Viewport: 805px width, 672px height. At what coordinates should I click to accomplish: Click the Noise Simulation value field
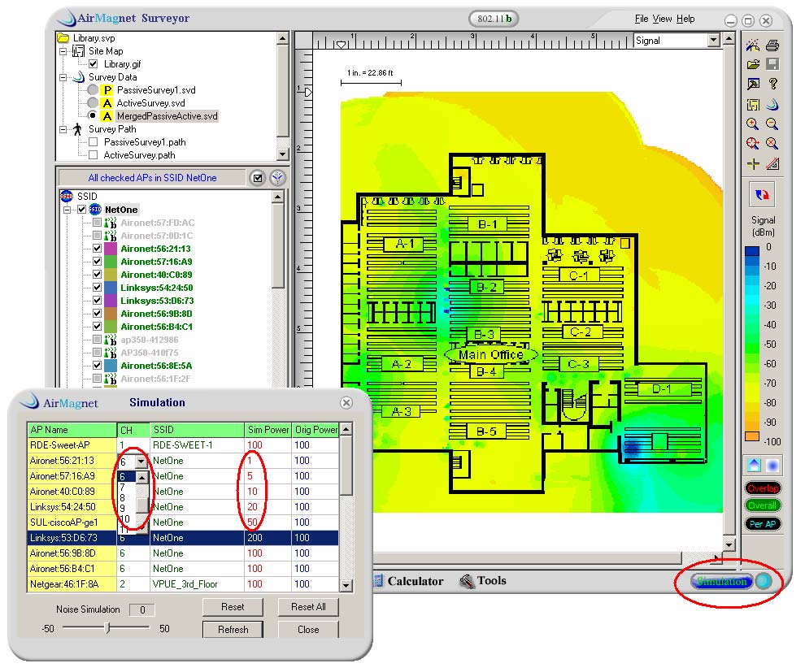(x=142, y=609)
